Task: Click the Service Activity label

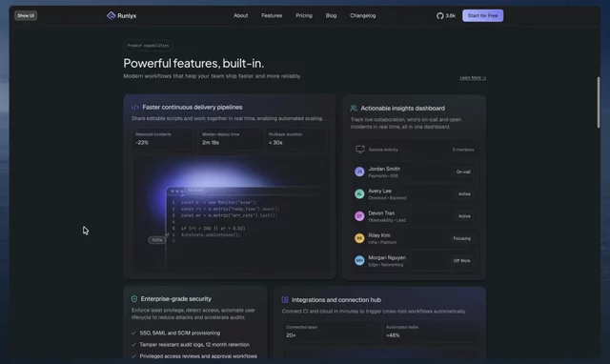Action: 383,150
